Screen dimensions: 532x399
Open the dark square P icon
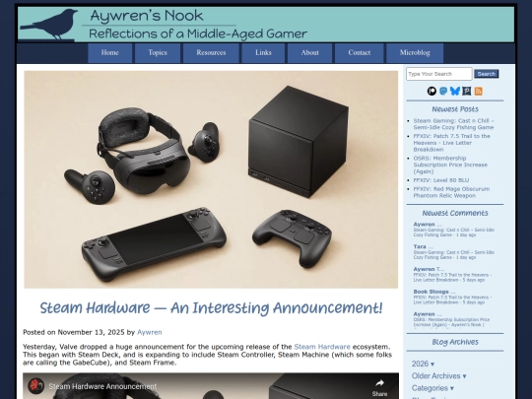467,91
